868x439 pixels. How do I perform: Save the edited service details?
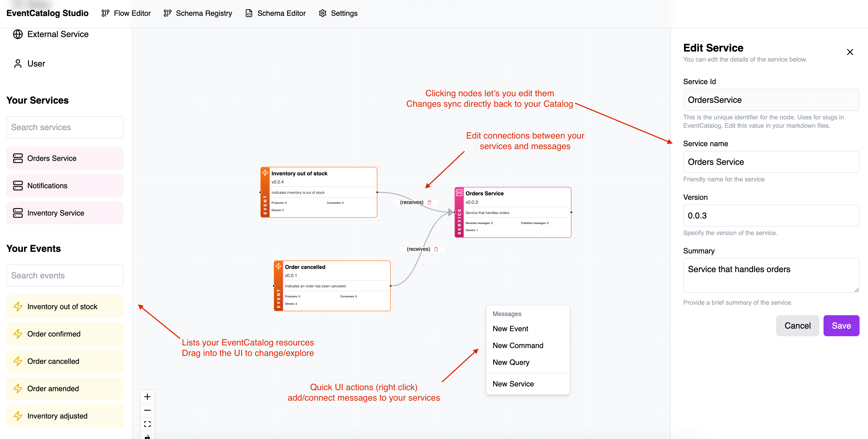[x=841, y=325]
